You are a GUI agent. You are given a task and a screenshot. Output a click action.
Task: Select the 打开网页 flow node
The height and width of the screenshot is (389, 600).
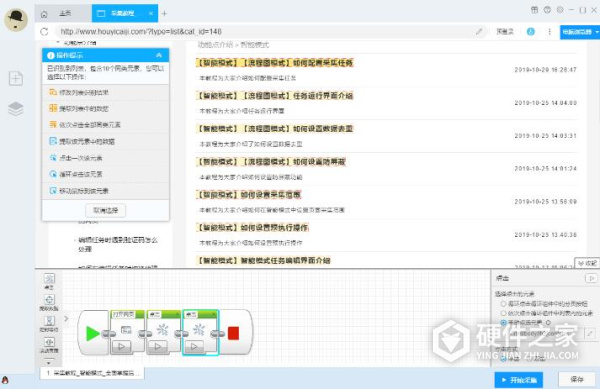click(127, 332)
